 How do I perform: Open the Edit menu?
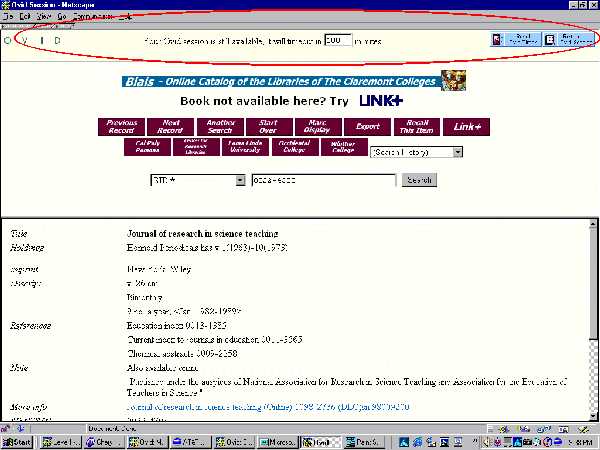(x=24, y=17)
